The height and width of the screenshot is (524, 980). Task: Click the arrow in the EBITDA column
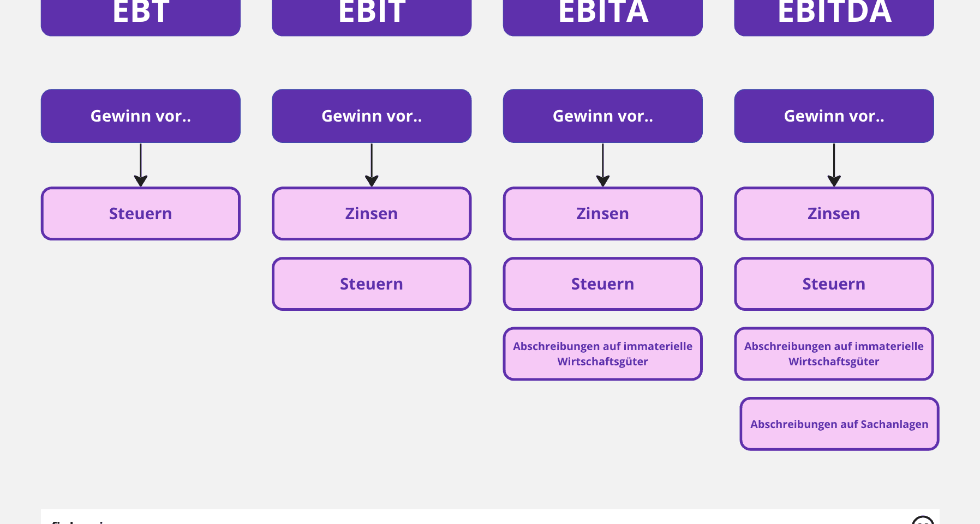(x=834, y=165)
